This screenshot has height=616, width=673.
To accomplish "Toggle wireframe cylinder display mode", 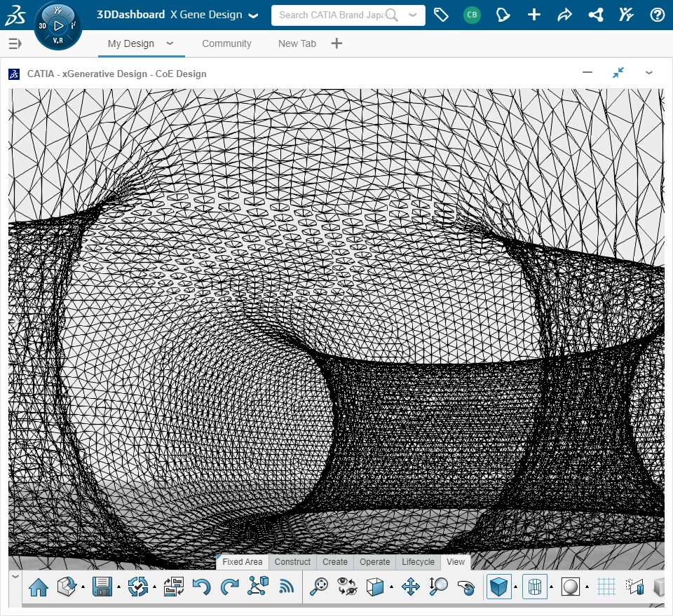I will pos(535,587).
